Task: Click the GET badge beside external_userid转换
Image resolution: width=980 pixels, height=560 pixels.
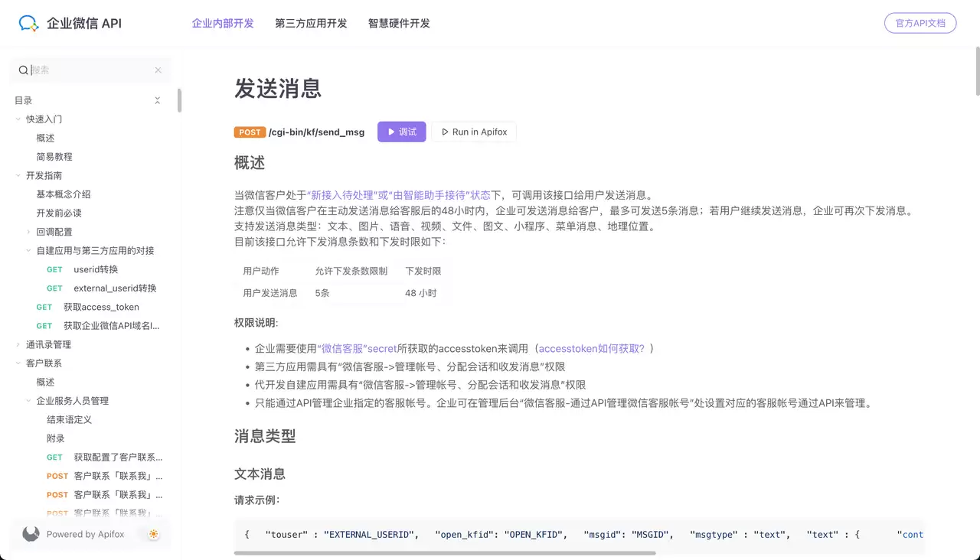Action: click(x=54, y=288)
